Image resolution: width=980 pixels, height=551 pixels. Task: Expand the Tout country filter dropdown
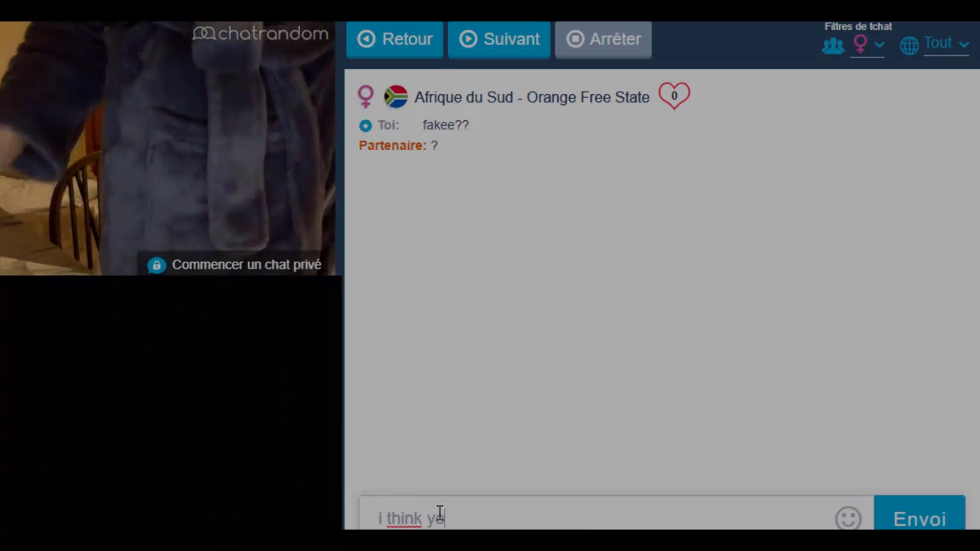click(x=946, y=44)
